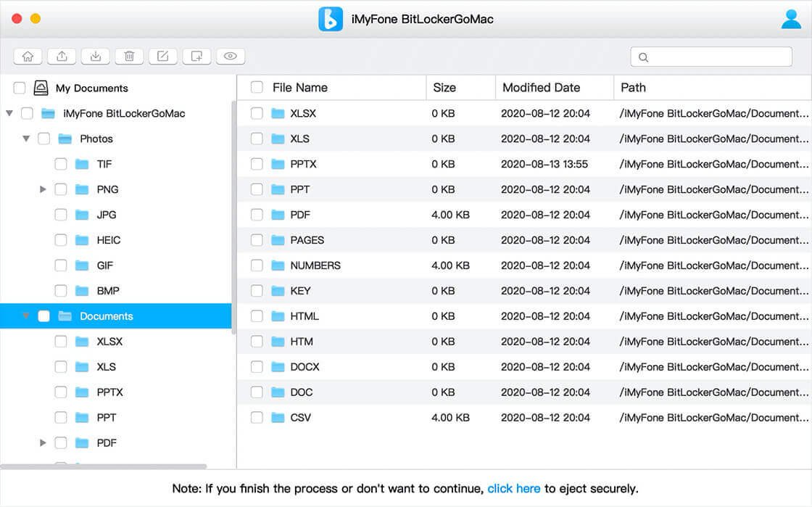This screenshot has height=507, width=812.
Task: Click the KEY folder icon in file list
Action: pos(278,291)
